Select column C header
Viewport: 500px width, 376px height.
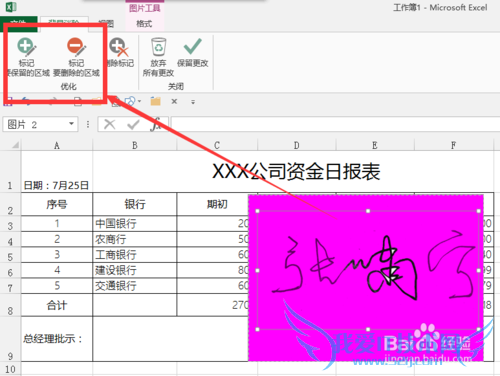pos(217,145)
